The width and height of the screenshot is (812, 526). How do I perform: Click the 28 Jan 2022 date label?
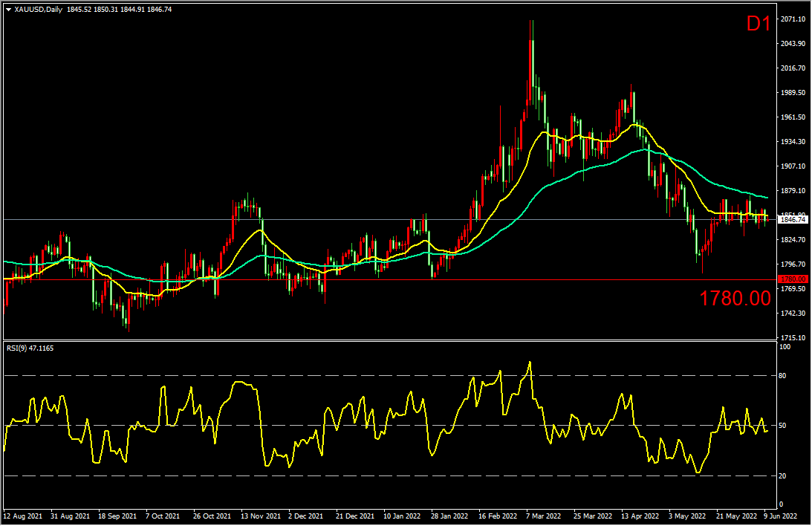tap(449, 516)
